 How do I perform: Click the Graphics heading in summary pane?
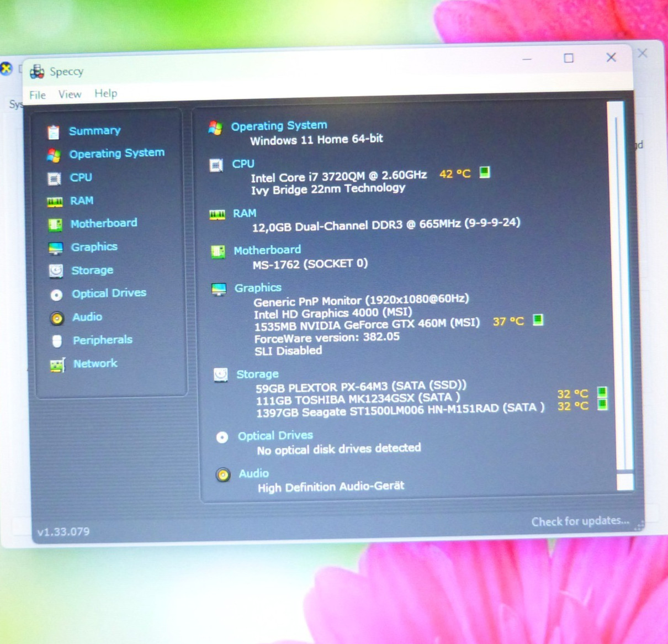tap(258, 288)
